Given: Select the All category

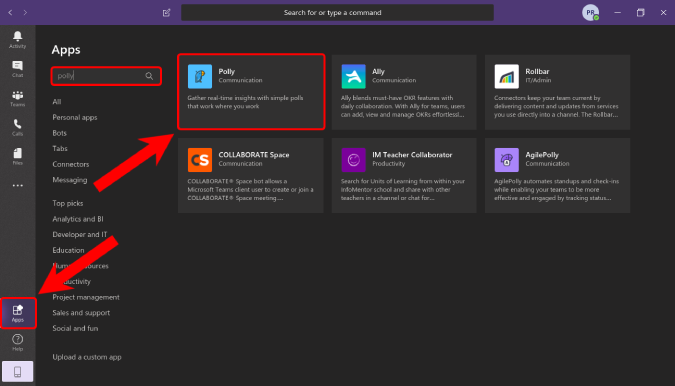Looking at the screenshot, I should coord(57,102).
